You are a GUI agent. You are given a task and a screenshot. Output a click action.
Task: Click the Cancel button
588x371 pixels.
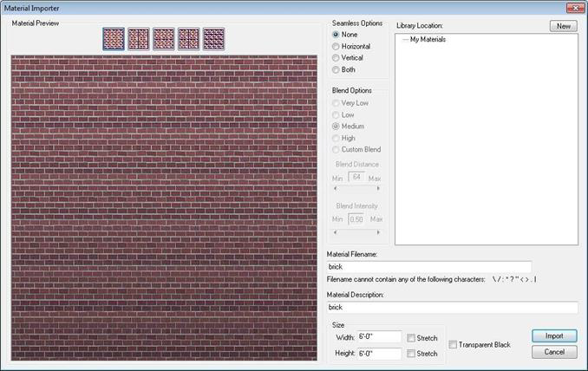tap(554, 352)
